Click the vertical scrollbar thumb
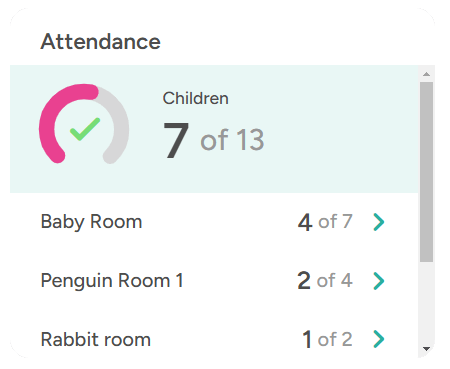This screenshot has width=450, height=369. click(x=426, y=172)
